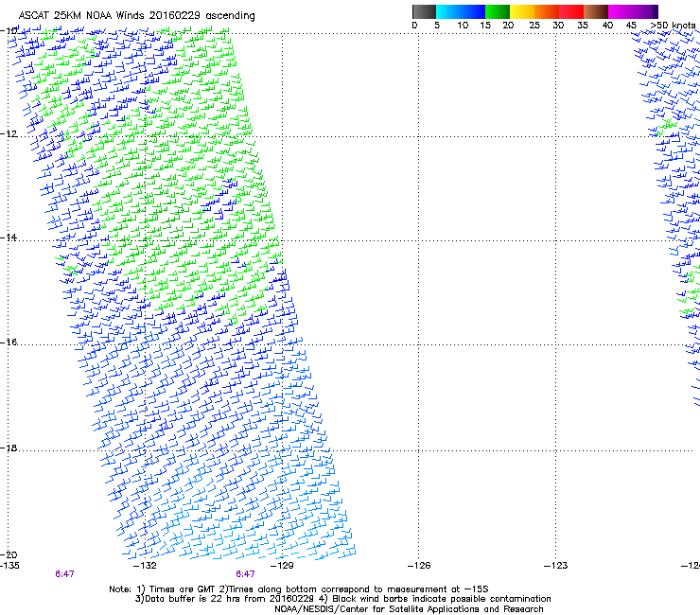Screen dimensions: 700x615
Task: Click the green 15-20 knots legend swatch
Action: (498, 11)
